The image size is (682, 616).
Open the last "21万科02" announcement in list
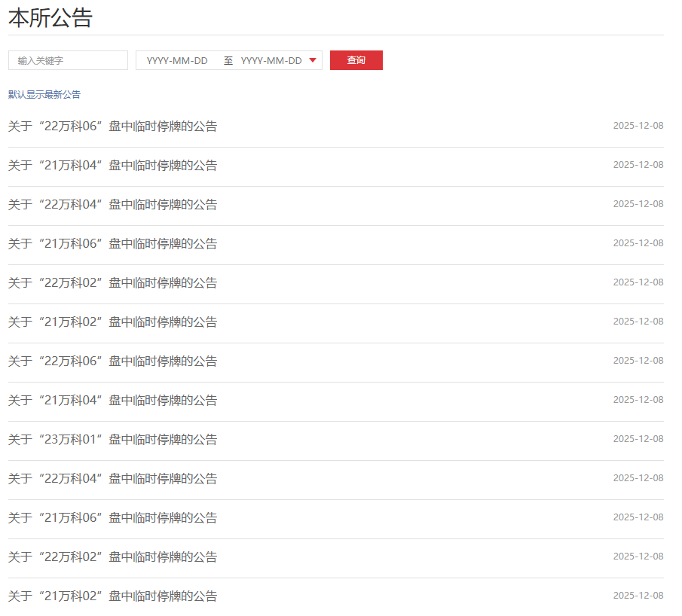tap(112, 596)
